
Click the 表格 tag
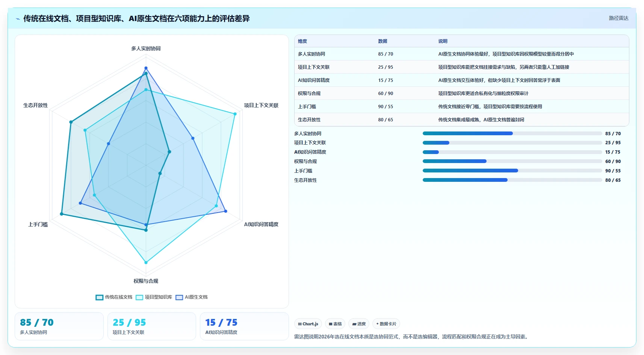coord(335,324)
